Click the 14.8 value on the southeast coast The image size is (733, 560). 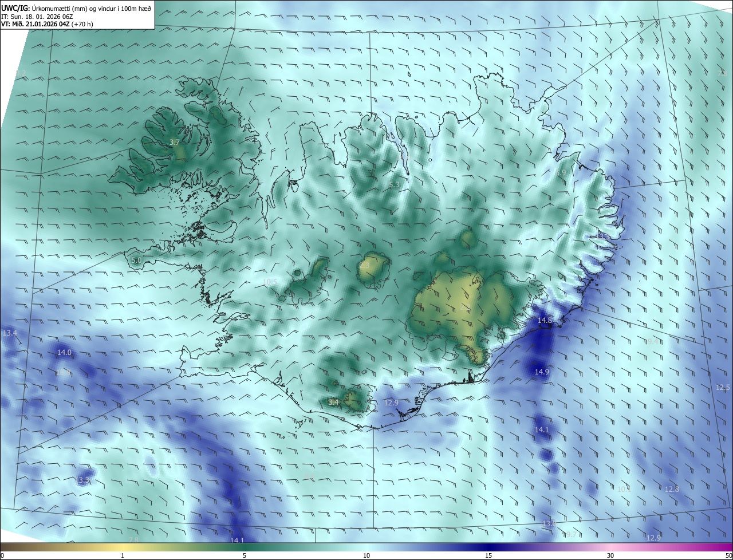click(545, 320)
